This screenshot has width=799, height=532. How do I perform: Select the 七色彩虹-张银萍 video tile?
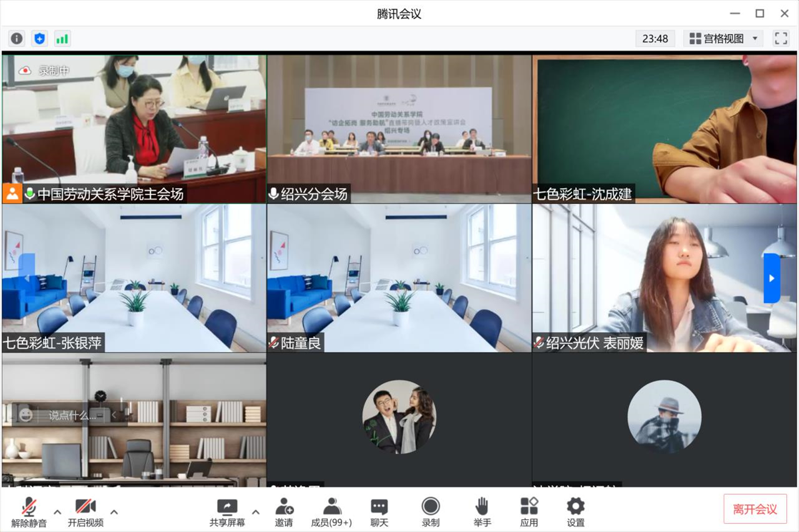coord(134,278)
